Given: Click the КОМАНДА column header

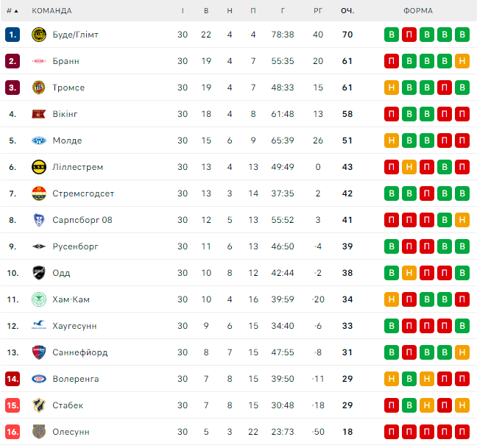Looking at the screenshot, I should (x=52, y=11).
